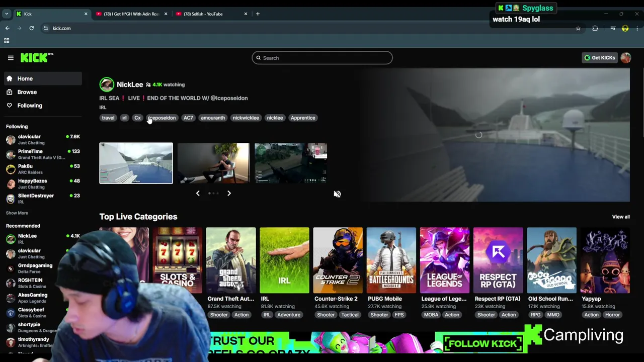Screen dimensions: 644x362
Task: Open clavicular in Following list
Action: (43, 139)
